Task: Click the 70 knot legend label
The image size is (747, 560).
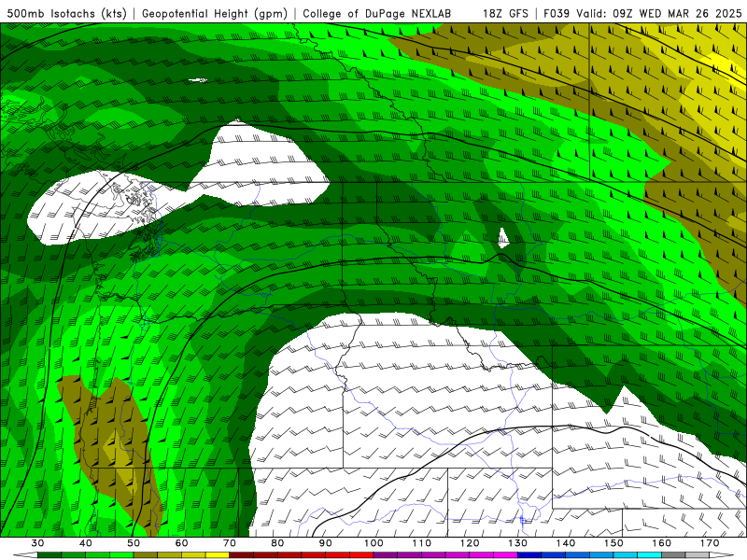Action: pos(230,543)
